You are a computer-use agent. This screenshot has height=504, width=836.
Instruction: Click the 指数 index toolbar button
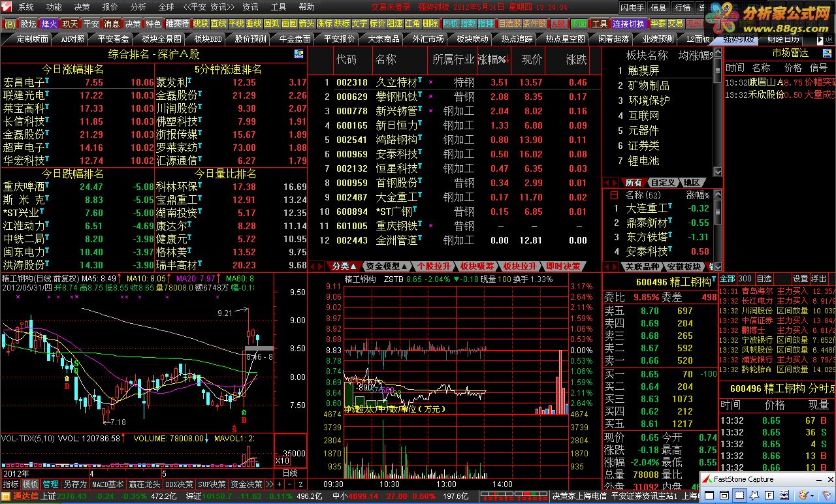click(468, 23)
